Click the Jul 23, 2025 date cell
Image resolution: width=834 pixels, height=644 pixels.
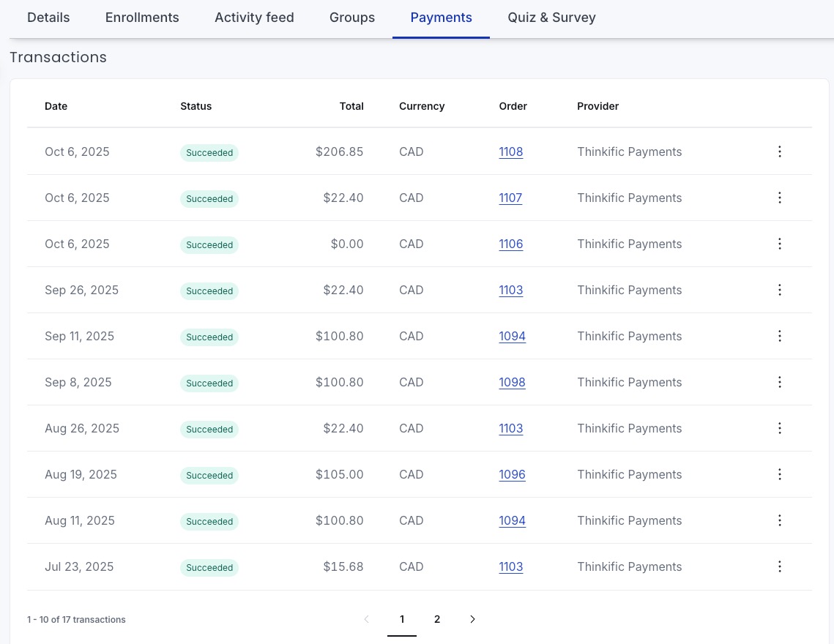[x=79, y=566]
